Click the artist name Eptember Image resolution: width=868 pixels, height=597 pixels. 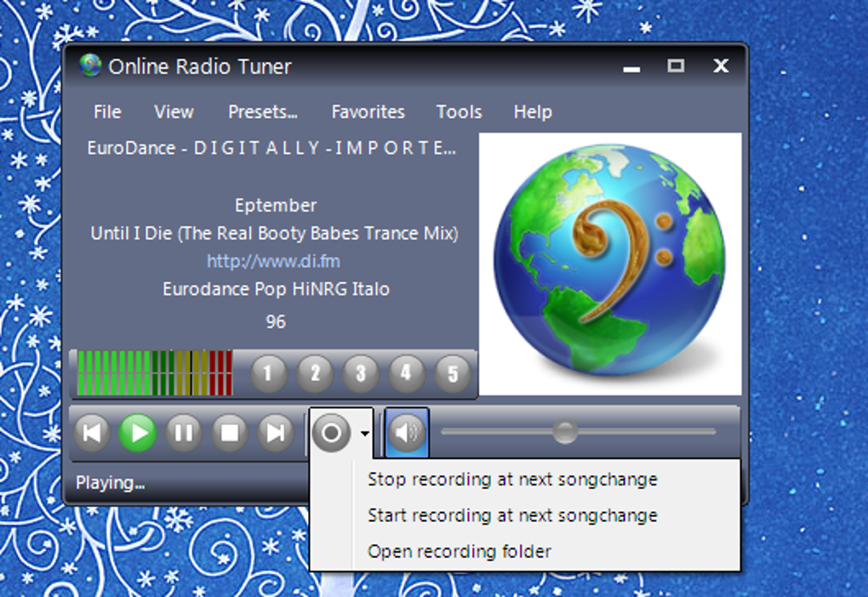276,205
